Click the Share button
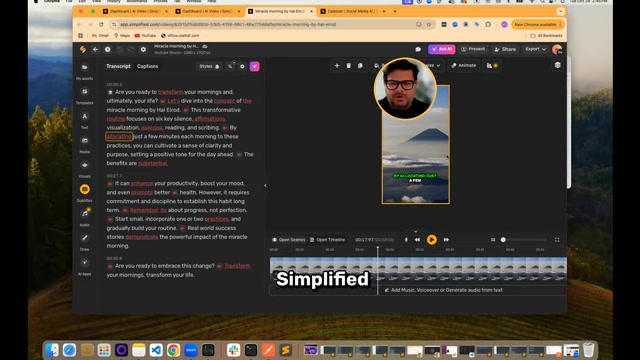 [x=505, y=49]
